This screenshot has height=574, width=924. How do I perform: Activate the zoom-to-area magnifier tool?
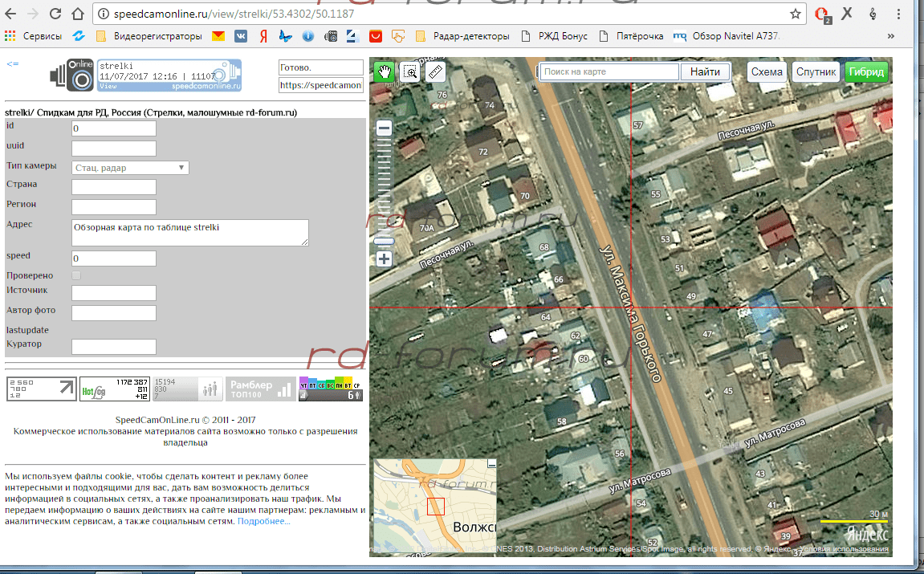coord(410,72)
